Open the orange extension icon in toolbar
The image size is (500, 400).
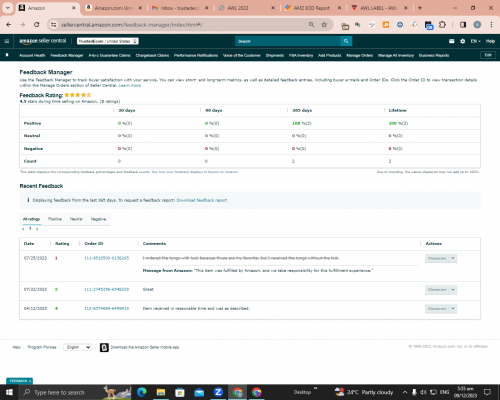click(386, 25)
